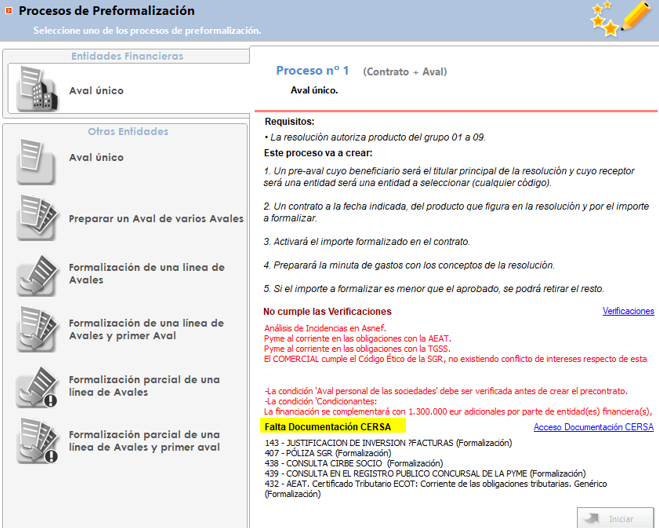Viewport: 659px width, 528px height.
Task: Click the Aval único building icon under Entidades Financieras
Action: coord(37,89)
